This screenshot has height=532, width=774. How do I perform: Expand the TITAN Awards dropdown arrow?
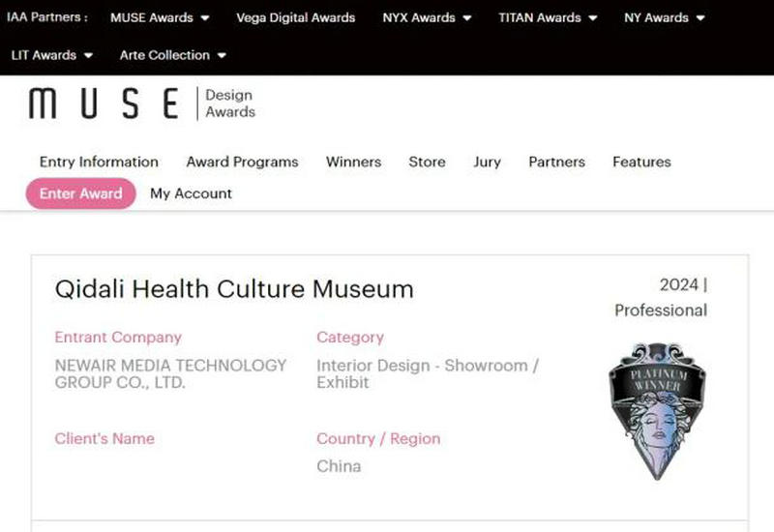(593, 18)
